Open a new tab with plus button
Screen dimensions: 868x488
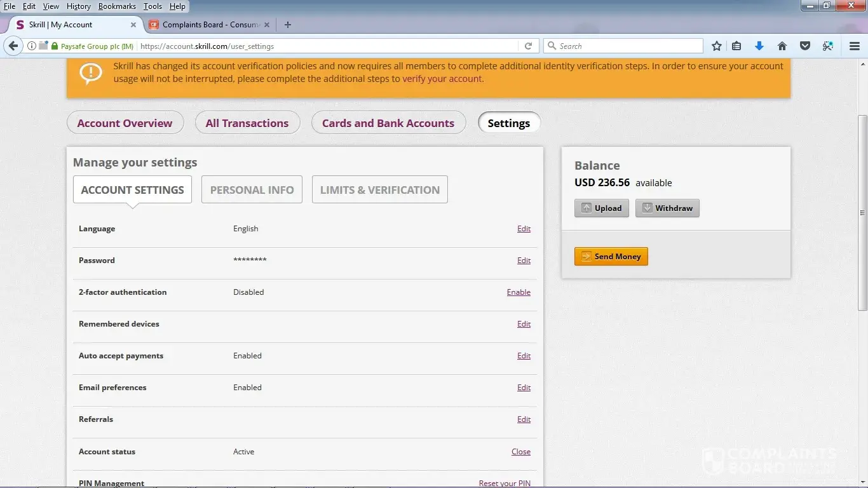288,25
